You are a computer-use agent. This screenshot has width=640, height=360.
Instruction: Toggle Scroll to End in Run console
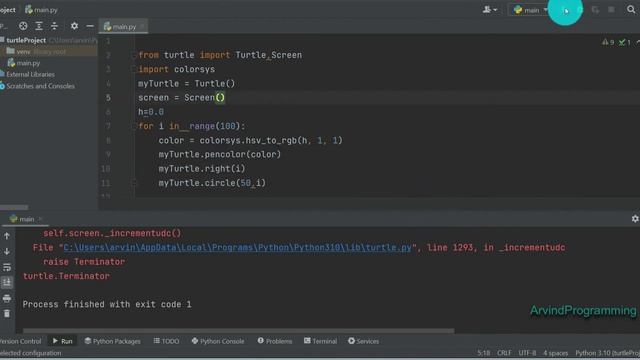(7, 282)
